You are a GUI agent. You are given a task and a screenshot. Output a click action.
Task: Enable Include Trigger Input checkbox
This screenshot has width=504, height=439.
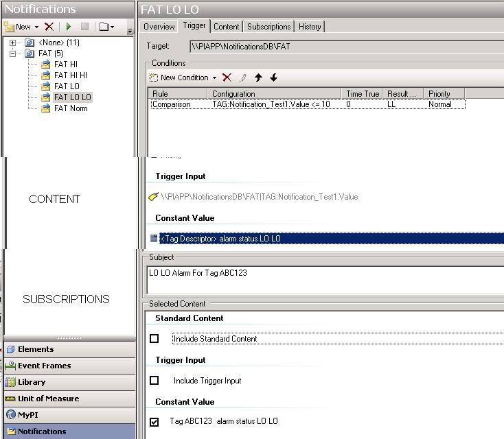pos(154,380)
